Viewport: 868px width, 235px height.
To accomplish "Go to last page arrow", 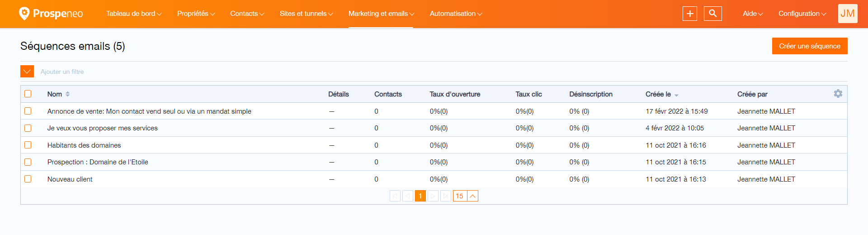I will tap(446, 196).
